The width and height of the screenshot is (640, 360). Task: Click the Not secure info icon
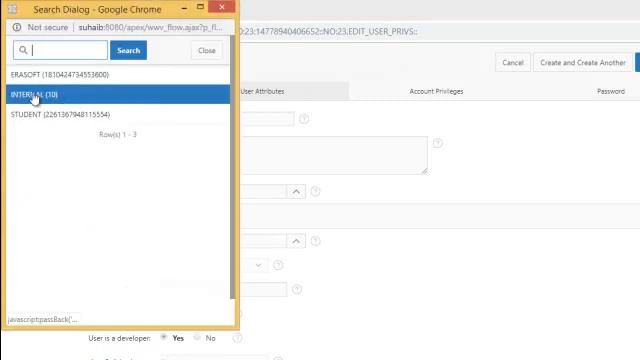(17, 27)
